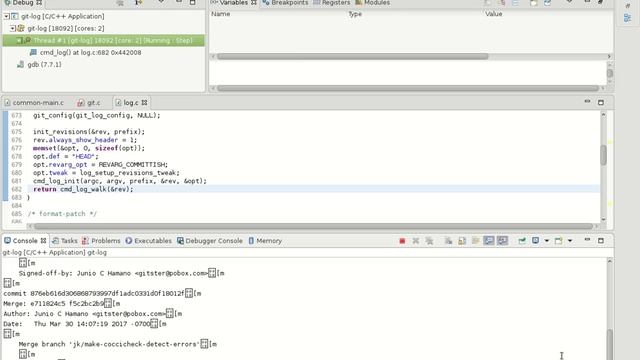Collapse the Thread #1 node

pyautogui.click(x=19, y=40)
